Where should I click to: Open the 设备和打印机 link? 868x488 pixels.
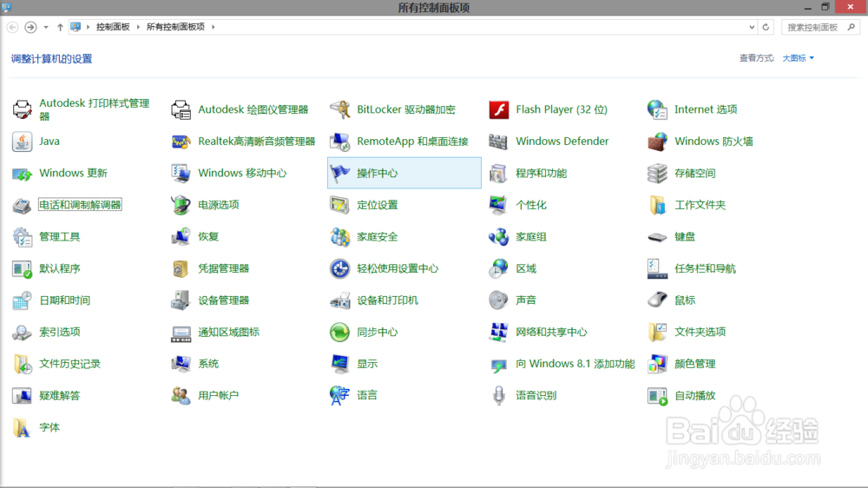click(387, 300)
